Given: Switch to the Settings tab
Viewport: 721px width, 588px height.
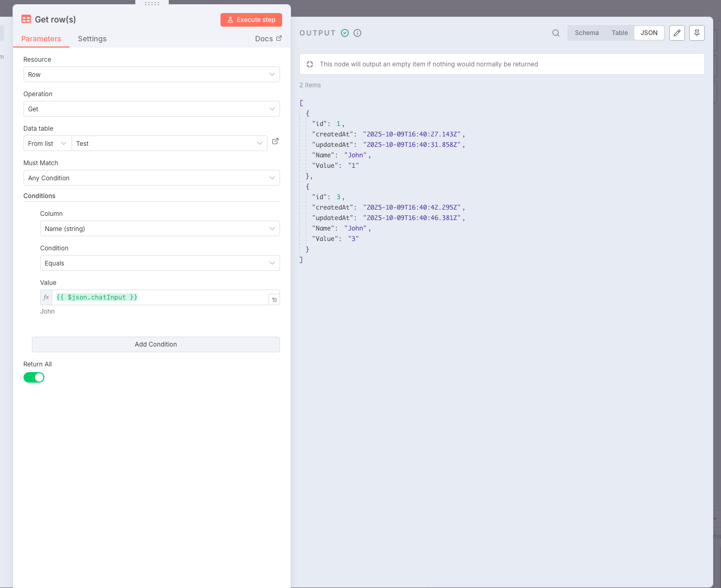Looking at the screenshot, I should tap(92, 38).
